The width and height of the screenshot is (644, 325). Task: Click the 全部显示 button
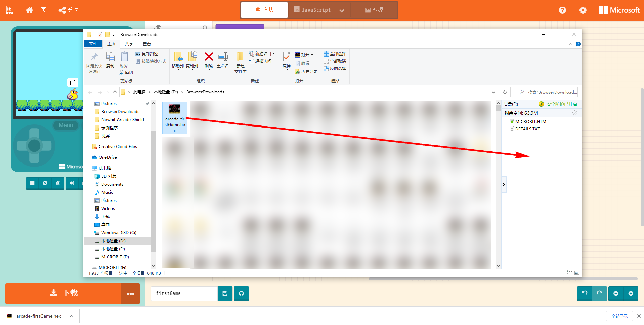tap(619, 316)
